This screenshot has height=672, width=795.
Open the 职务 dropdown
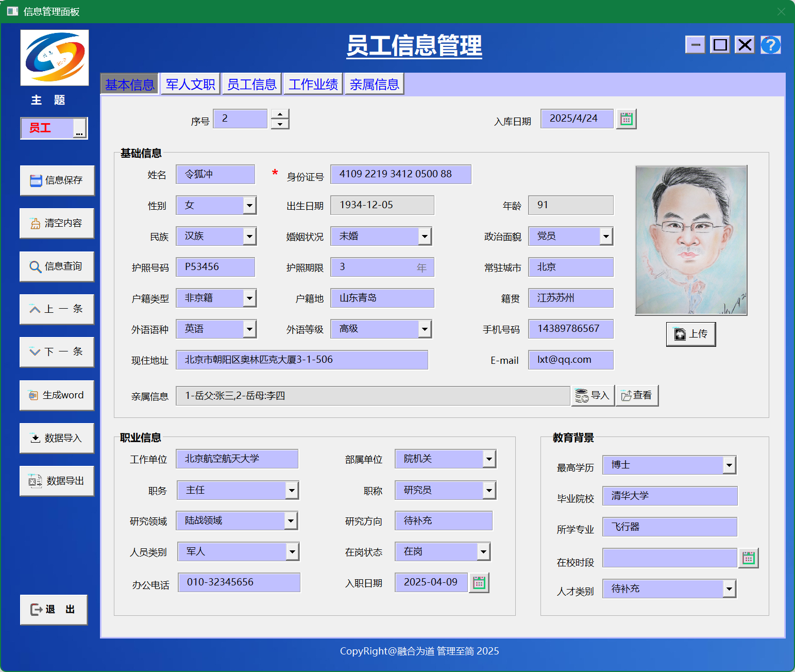click(292, 490)
